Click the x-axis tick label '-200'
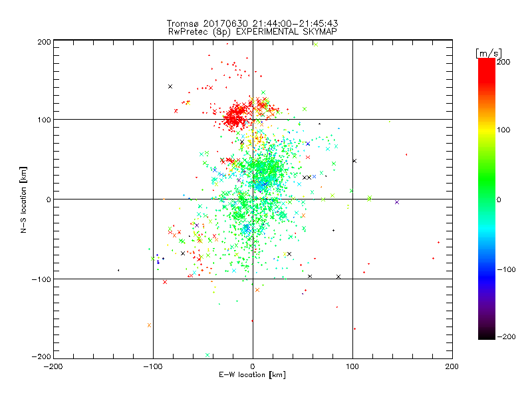Viewport: 532px width, 399px height. point(53,367)
